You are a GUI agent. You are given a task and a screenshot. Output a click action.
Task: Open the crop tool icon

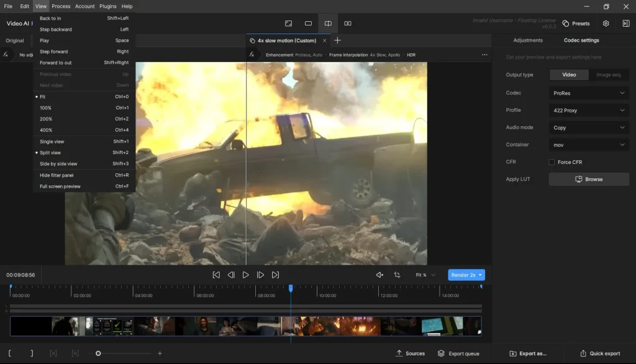pos(397,275)
